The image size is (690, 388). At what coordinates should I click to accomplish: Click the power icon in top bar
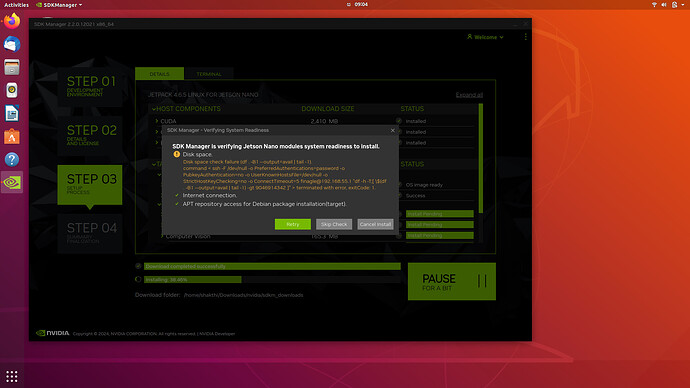point(674,4)
